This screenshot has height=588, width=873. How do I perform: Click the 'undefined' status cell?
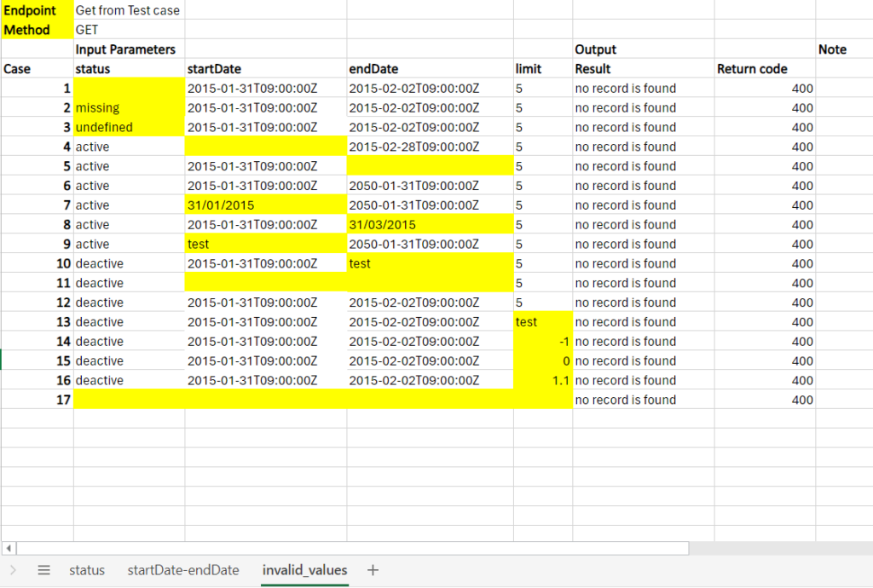click(x=128, y=128)
